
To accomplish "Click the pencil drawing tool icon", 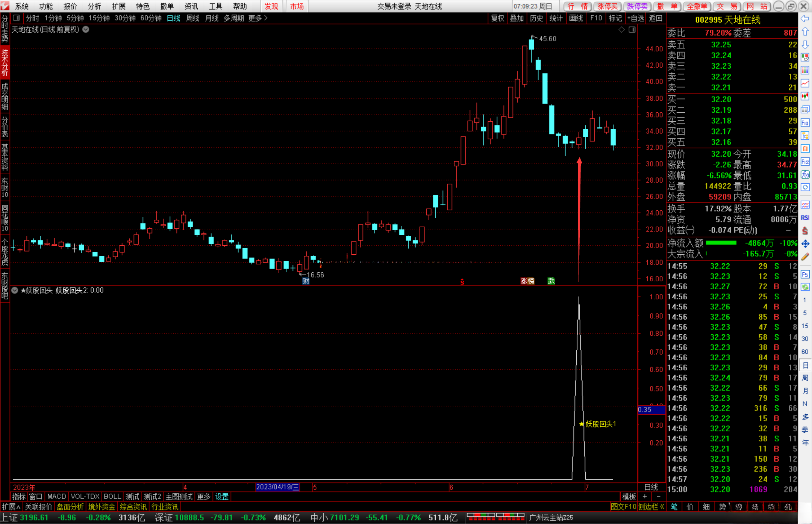I will point(805,257).
